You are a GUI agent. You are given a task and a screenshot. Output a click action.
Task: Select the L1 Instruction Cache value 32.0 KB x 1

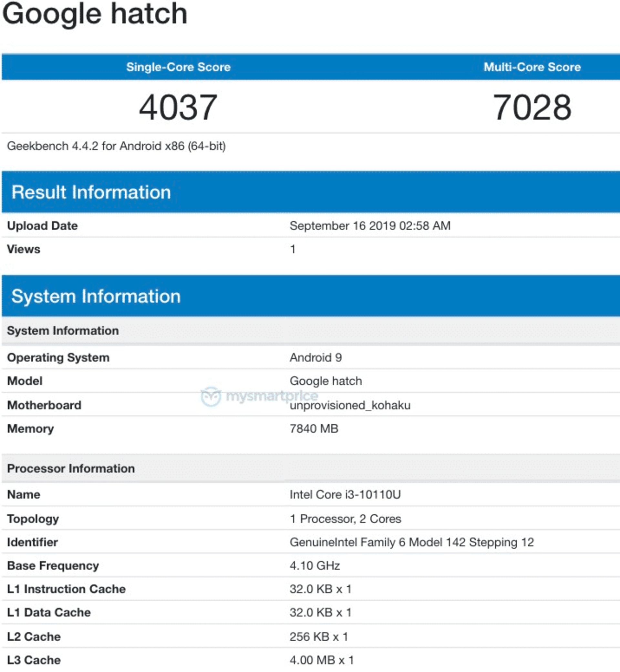[320, 589]
